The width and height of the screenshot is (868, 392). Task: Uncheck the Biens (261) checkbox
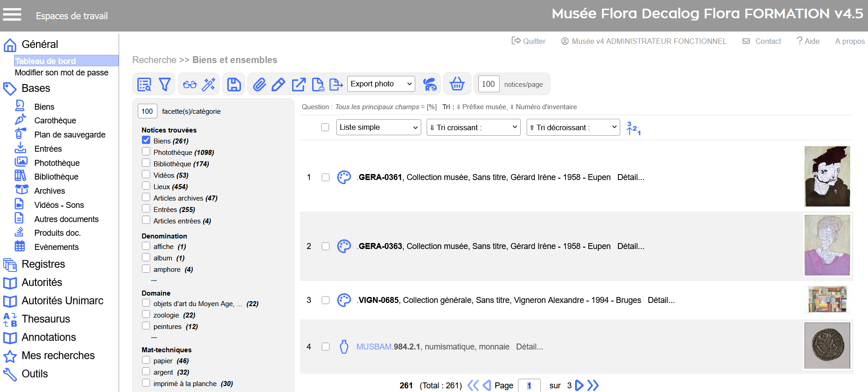click(x=146, y=140)
